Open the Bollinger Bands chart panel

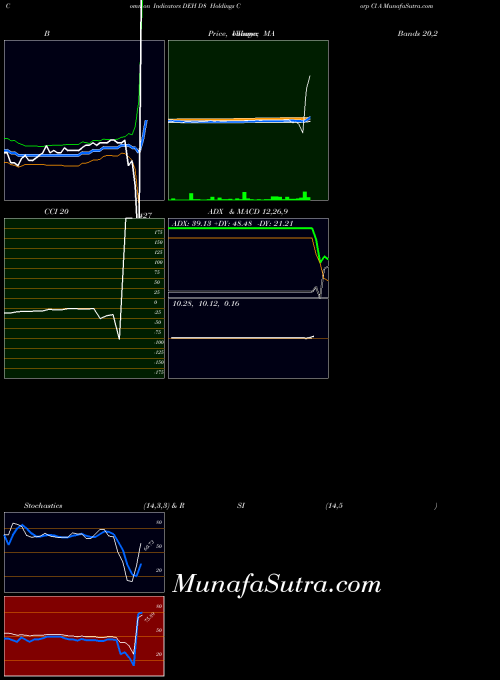85,121
